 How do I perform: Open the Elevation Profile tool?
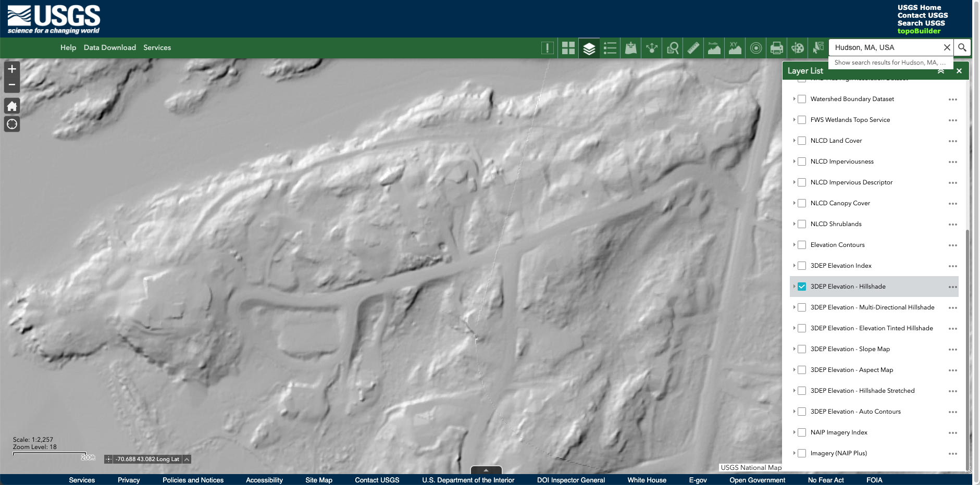(714, 48)
